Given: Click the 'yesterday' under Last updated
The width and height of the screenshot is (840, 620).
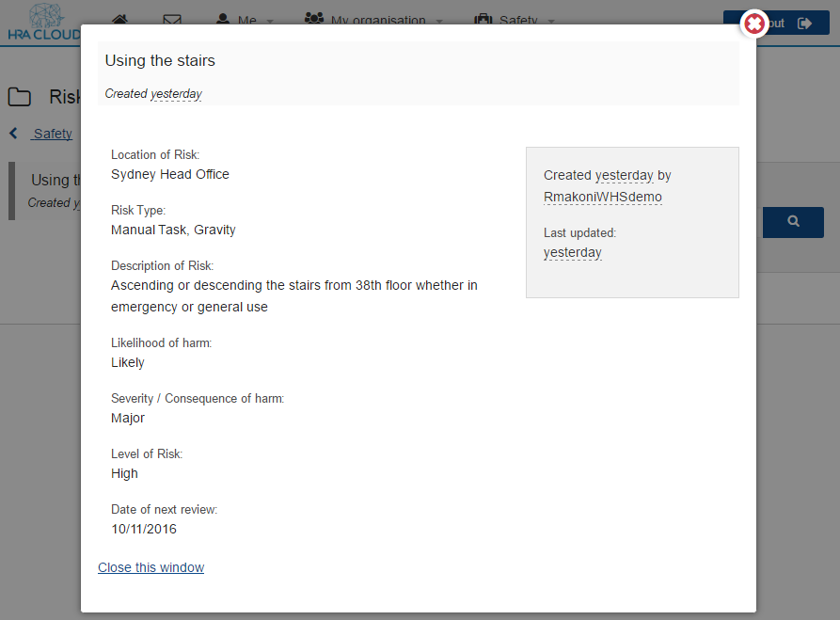Looking at the screenshot, I should 572,252.
